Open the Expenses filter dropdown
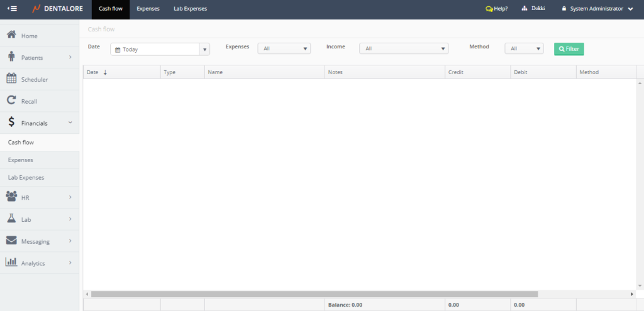Screen dimensions: 644x311 click(x=284, y=48)
